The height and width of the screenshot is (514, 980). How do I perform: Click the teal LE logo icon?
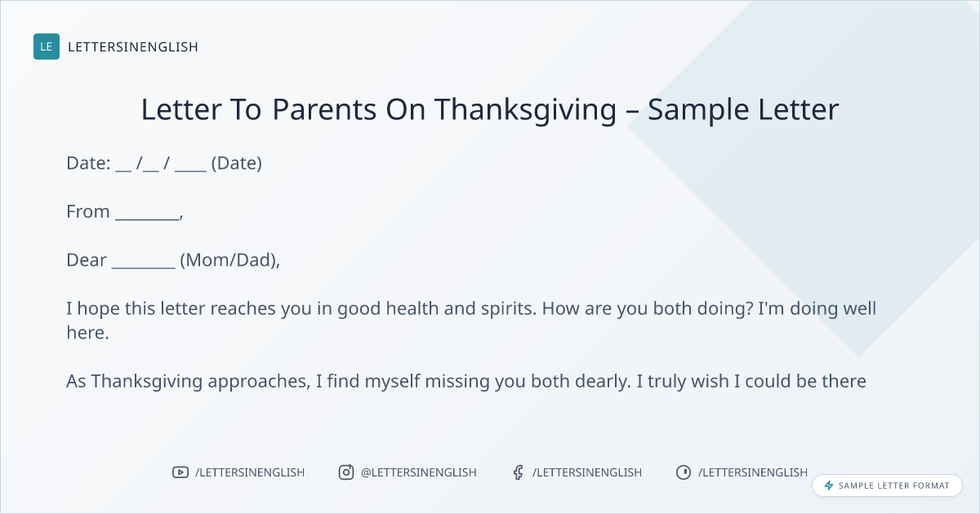[47, 47]
